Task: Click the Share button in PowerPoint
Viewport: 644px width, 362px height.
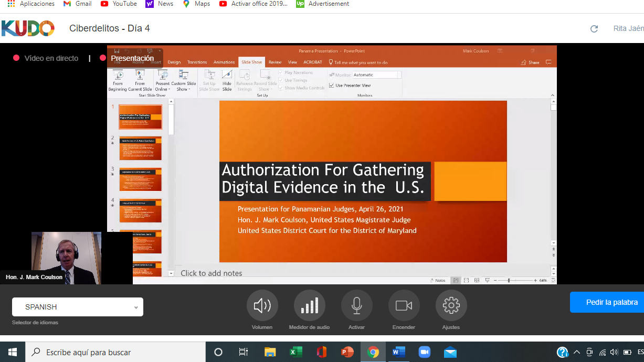Action: pyautogui.click(x=530, y=62)
